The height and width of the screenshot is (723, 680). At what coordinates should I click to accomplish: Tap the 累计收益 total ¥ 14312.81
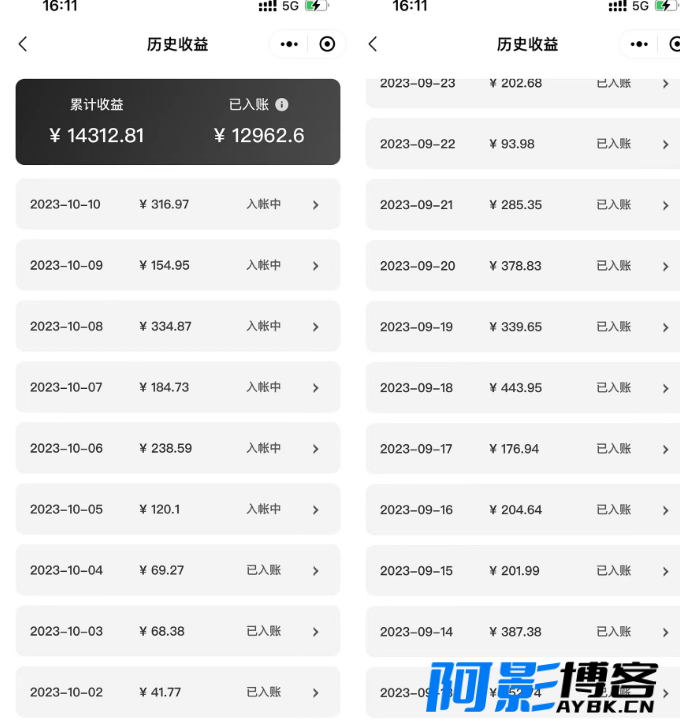pos(96,136)
